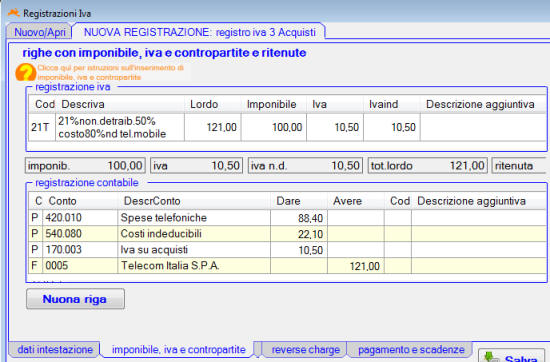Screen dimensions: 550x362
Task: Click the orange question mark help icon
Action: pyautogui.click(x=25, y=72)
